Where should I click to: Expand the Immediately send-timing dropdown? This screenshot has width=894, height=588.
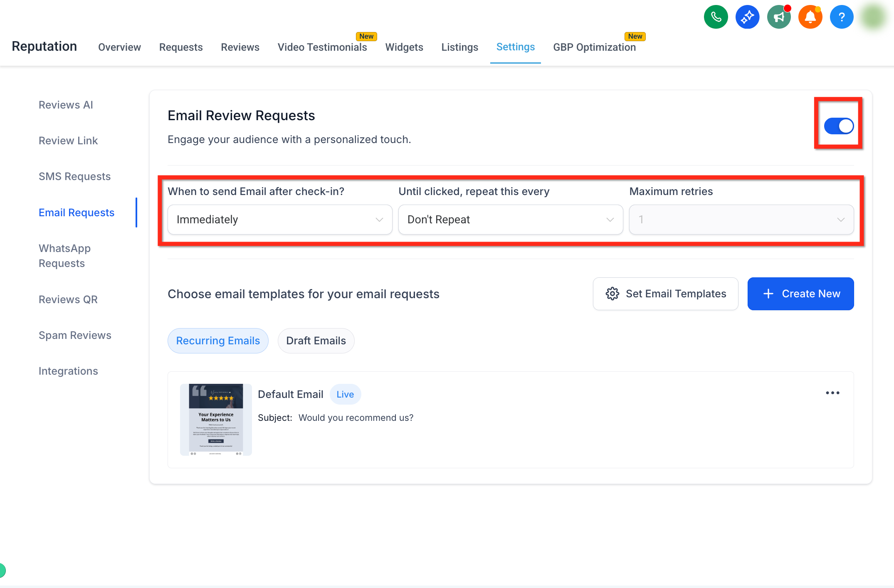pos(280,220)
